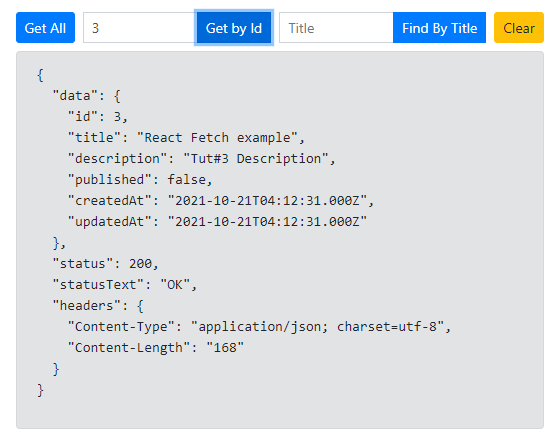The height and width of the screenshot is (440, 560).
Task: Select the Title search input field
Action: 336,28
